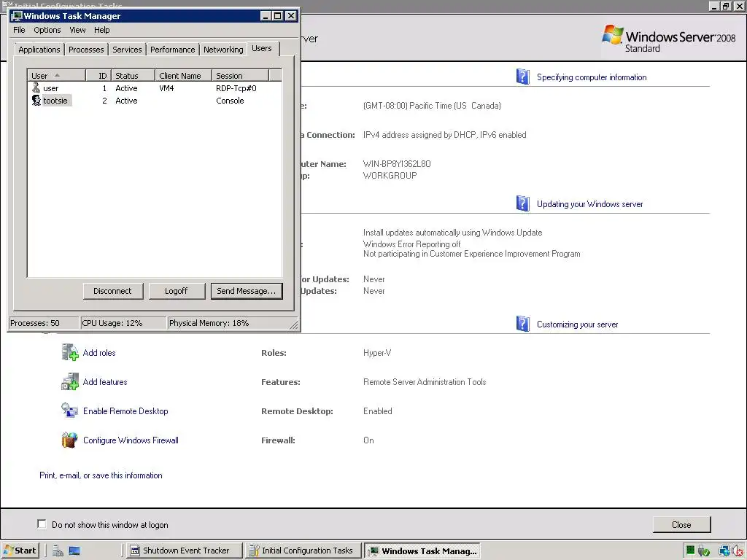The image size is (747, 560).
Task: Click the 'RDP-Tcp#0' session cell
Action: pos(236,88)
